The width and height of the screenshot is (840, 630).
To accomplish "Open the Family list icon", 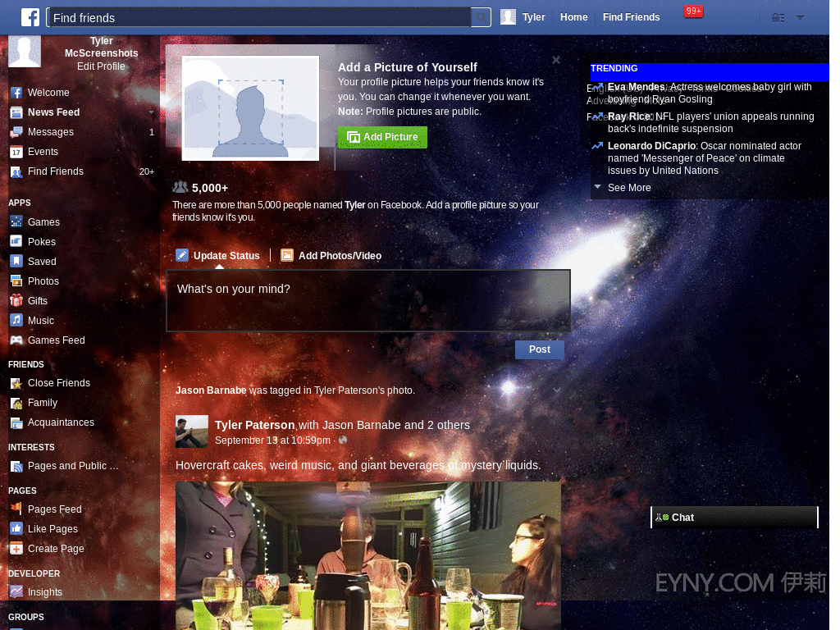I will [16, 403].
